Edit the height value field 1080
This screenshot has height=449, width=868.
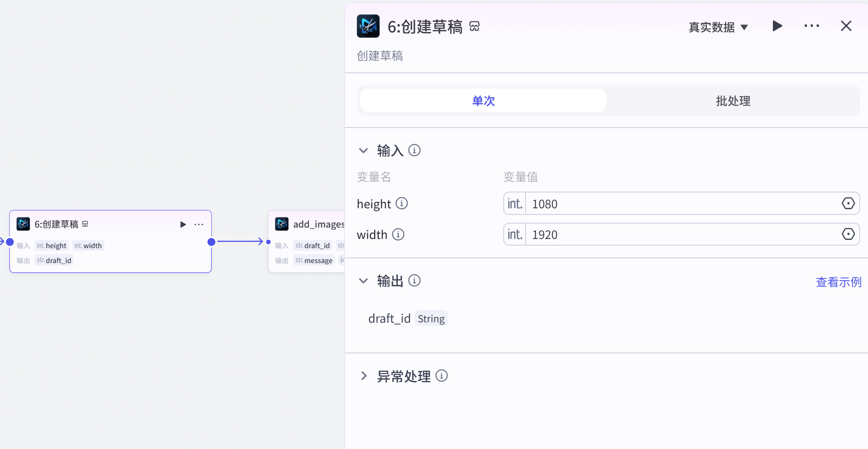tap(681, 203)
